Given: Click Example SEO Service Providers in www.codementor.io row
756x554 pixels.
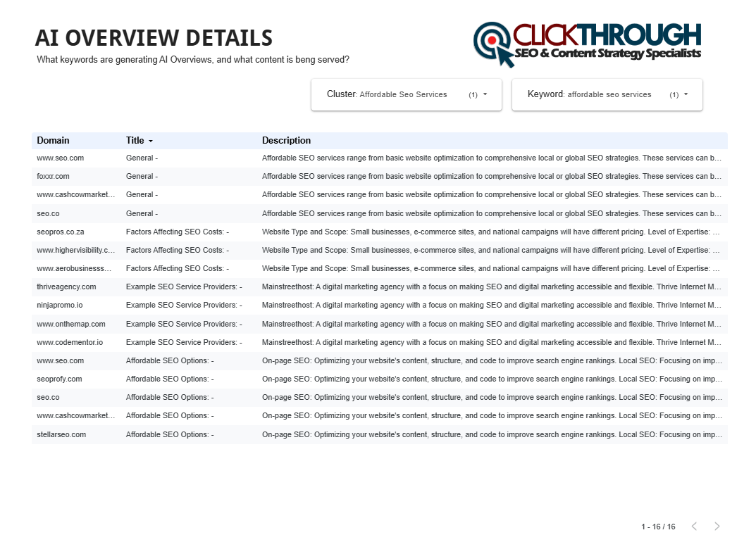Looking at the screenshot, I should tap(184, 342).
